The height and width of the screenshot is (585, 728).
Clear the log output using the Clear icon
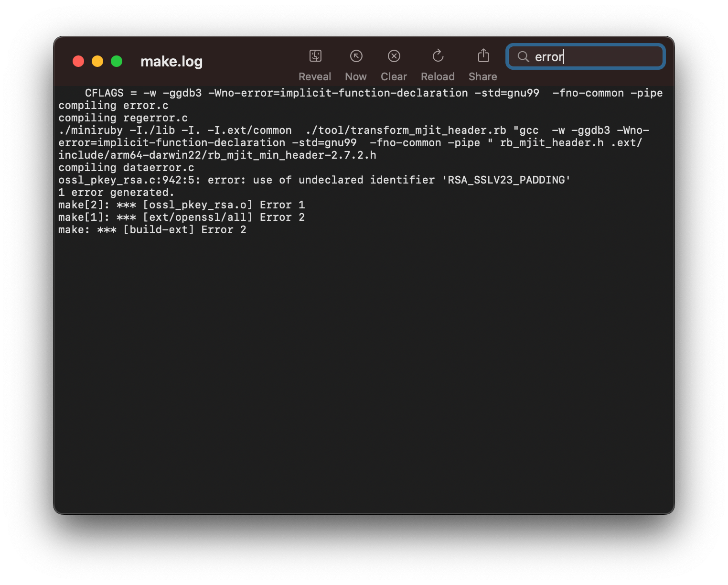pyautogui.click(x=394, y=56)
